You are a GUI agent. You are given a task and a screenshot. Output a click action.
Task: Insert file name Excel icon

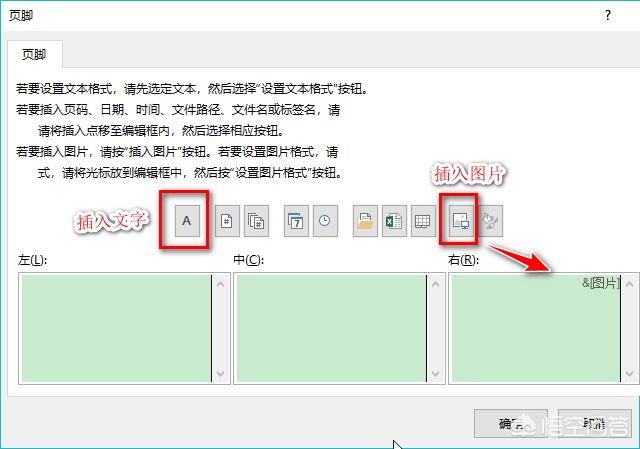pos(394,221)
